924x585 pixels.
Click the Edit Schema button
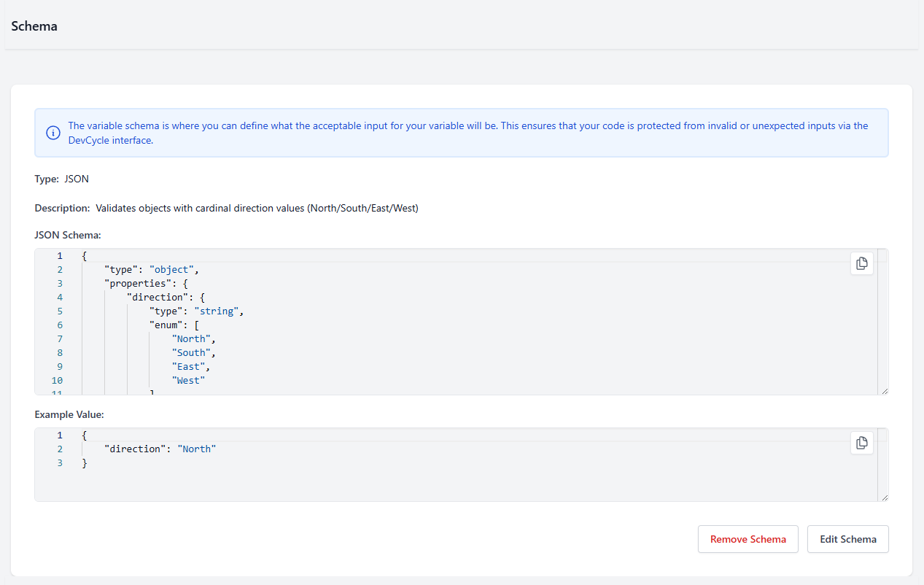(x=847, y=539)
